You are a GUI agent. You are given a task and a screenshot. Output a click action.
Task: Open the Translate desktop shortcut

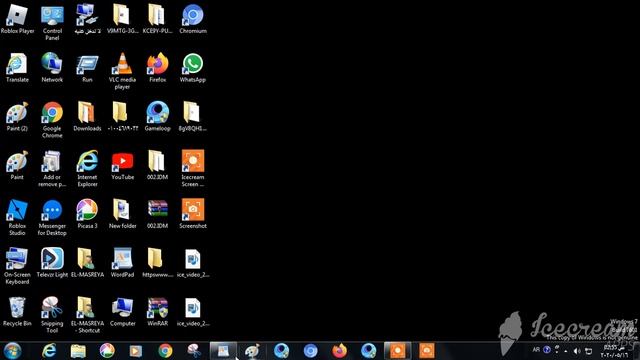pyautogui.click(x=17, y=68)
